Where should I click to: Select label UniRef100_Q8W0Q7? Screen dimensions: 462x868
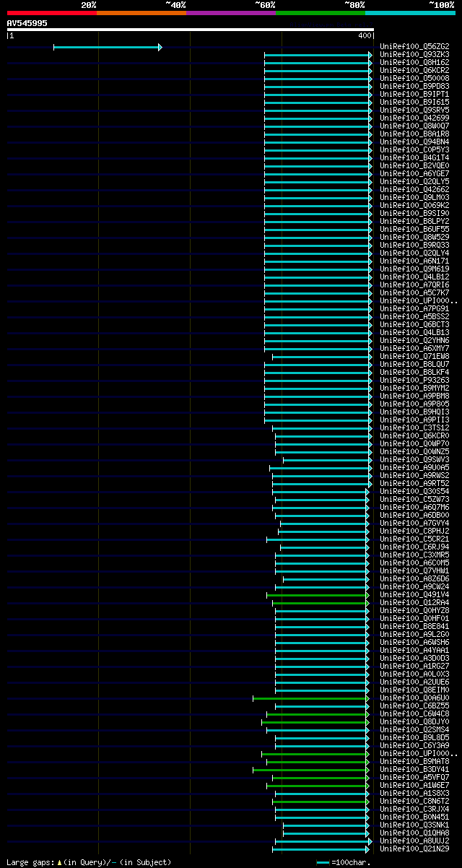point(414,126)
